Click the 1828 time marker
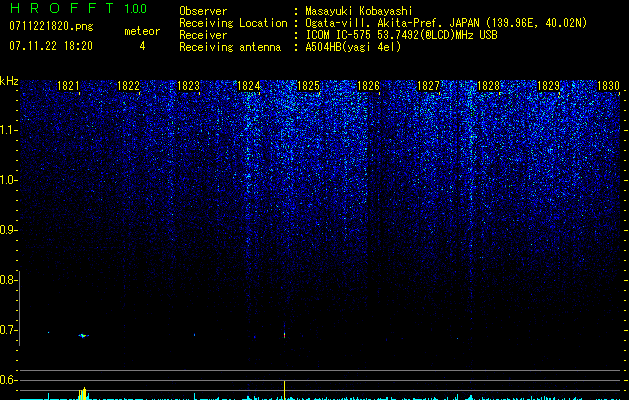Screen dimensions: 629x400 click(488, 86)
